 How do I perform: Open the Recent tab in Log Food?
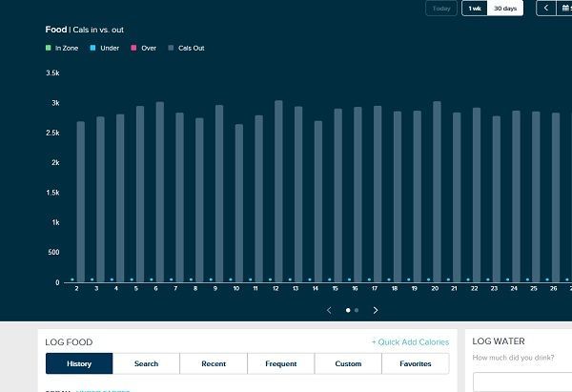(x=214, y=363)
